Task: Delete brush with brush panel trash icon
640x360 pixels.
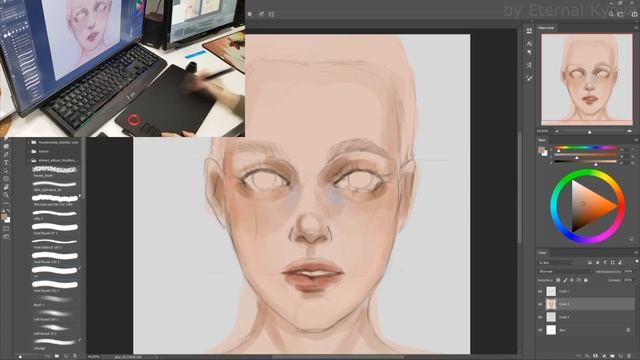Action: coord(75,356)
